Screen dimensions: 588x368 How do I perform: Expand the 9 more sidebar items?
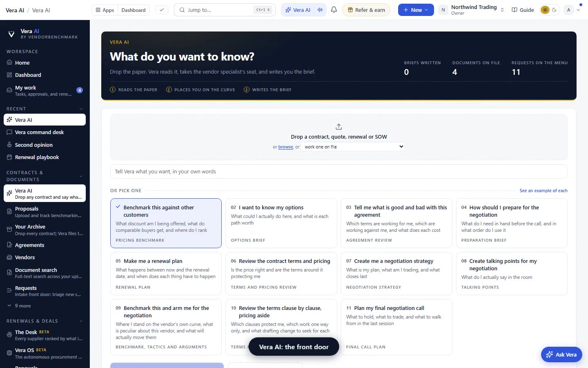(19, 306)
